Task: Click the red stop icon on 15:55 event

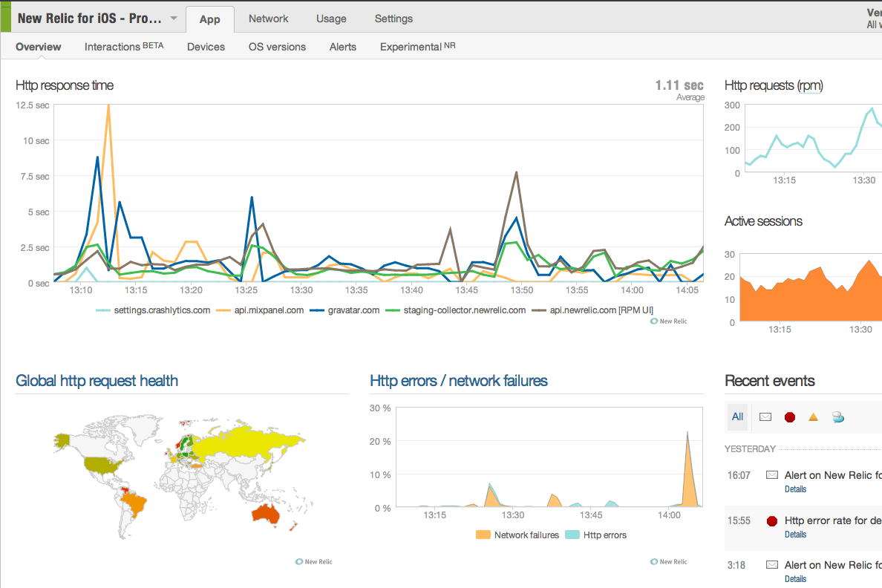Action: [x=772, y=521]
